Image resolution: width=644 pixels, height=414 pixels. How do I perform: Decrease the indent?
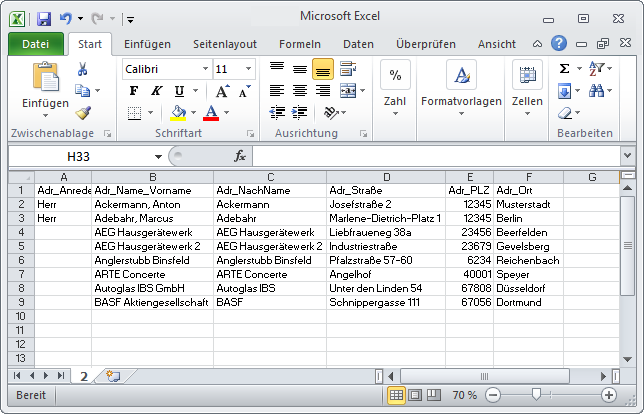(x=277, y=112)
